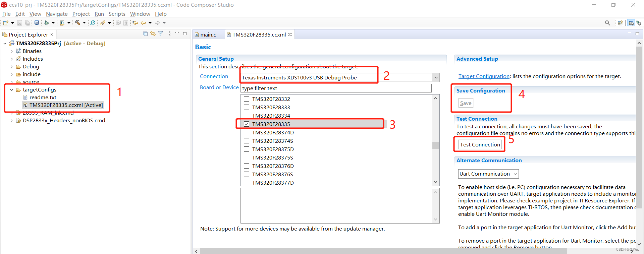Click the flashlight tool toolbar icon
The width and height of the screenshot is (644, 254).
[103, 23]
